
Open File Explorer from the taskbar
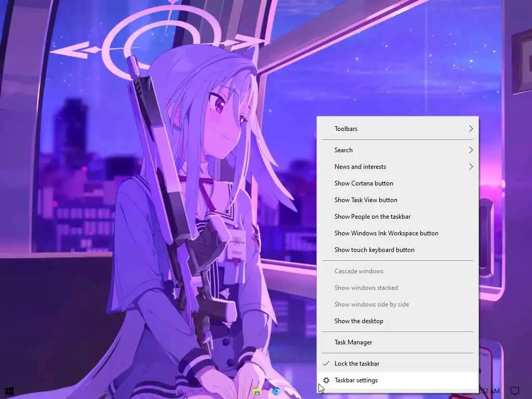click(x=257, y=392)
